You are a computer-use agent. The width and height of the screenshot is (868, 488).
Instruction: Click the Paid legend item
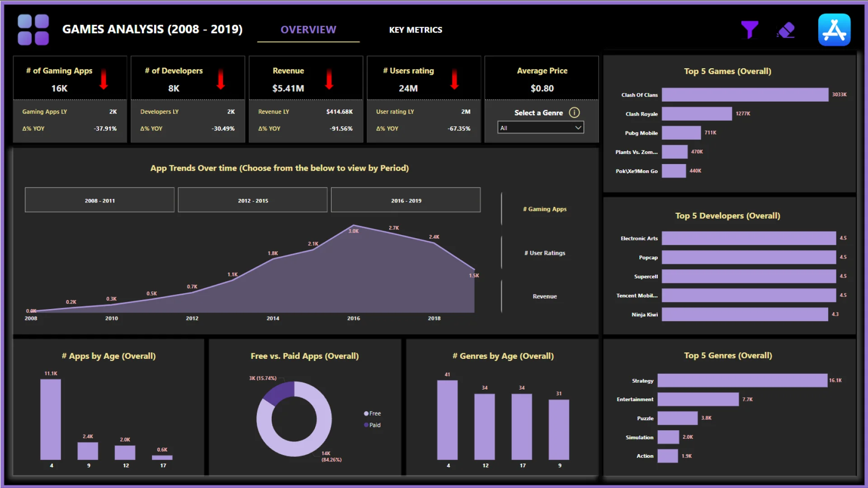coord(373,425)
